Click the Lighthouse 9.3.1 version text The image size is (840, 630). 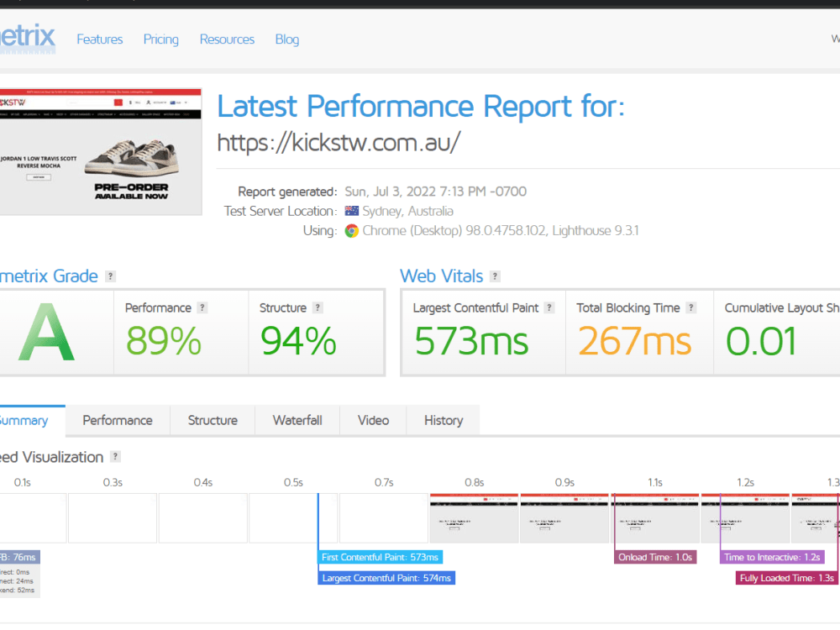(596, 231)
